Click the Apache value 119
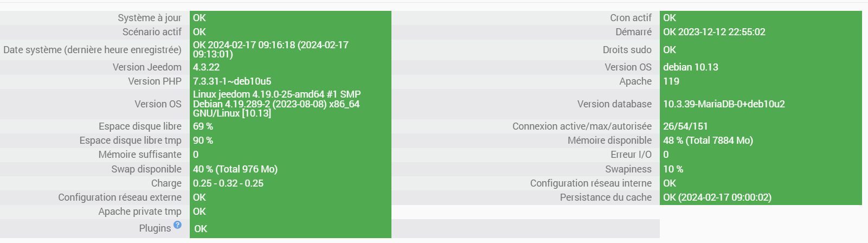 click(x=671, y=81)
